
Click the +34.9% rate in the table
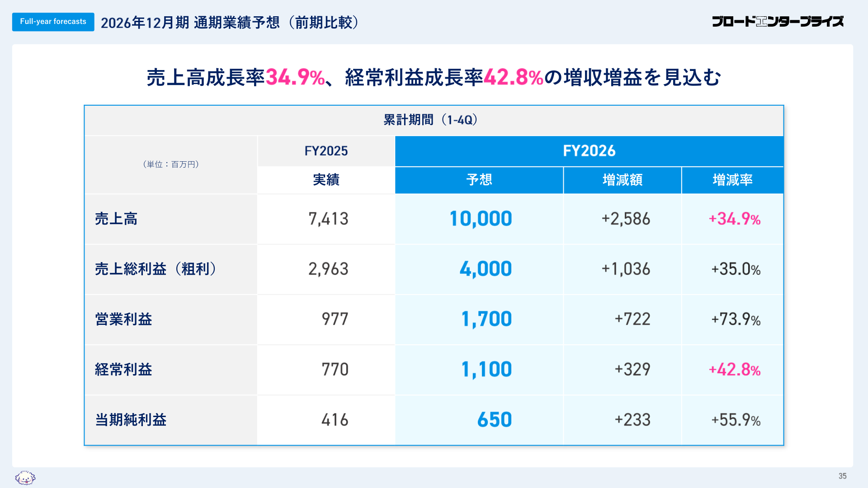[735, 219]
